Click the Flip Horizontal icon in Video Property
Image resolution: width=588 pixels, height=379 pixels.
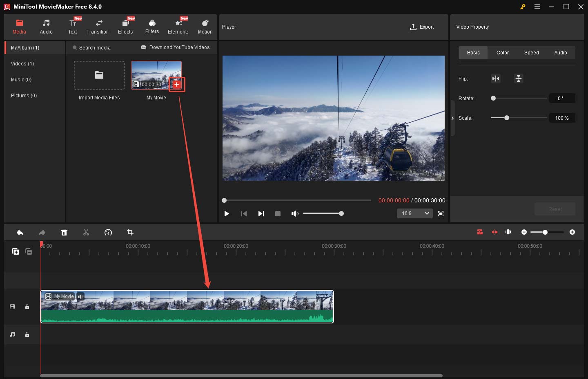(496, 78)
